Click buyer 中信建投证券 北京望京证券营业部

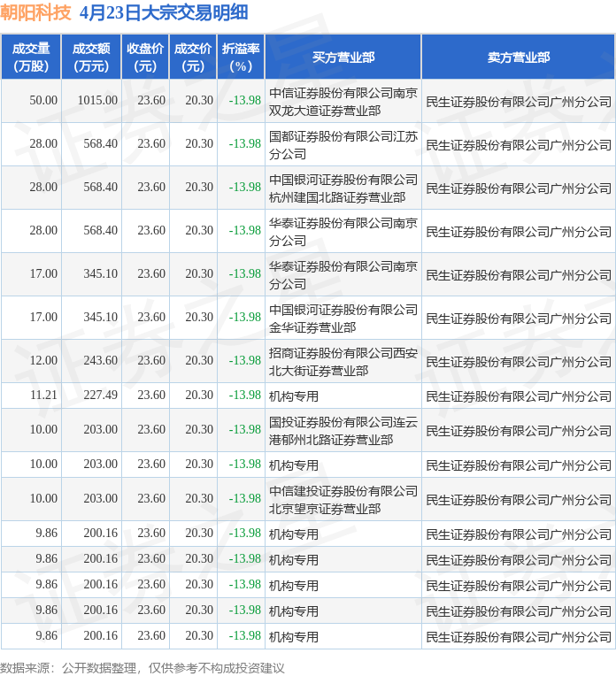tap(343, 500)
